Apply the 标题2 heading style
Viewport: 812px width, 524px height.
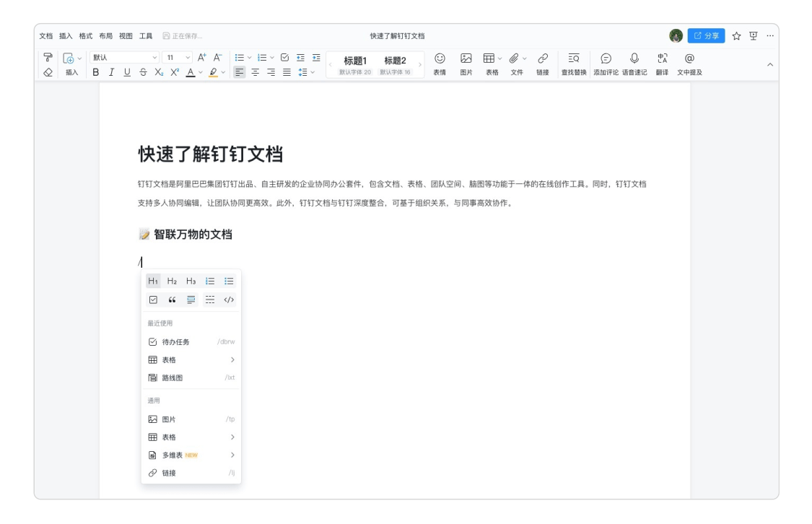click(x=395, y=65)
